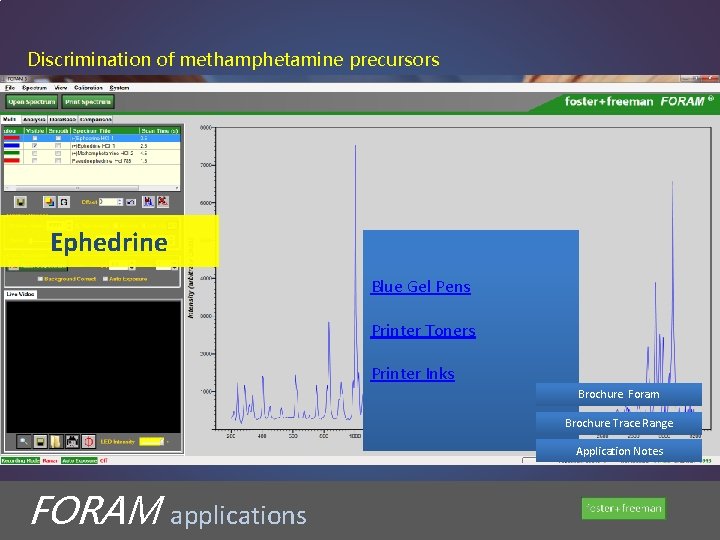This screenshot has height=540, width=720.
Task: Click the Scan Time column header
Action: click(160, 131)
